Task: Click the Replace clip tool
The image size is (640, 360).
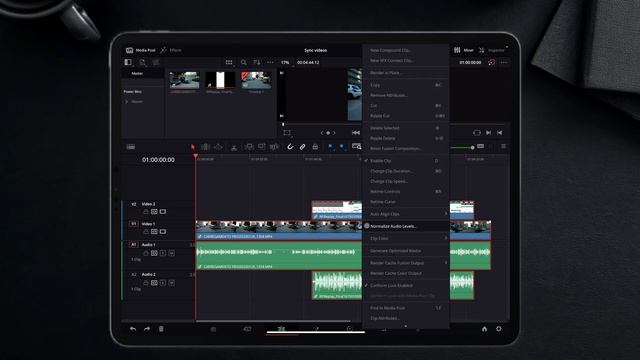Action: pos(274,147)
